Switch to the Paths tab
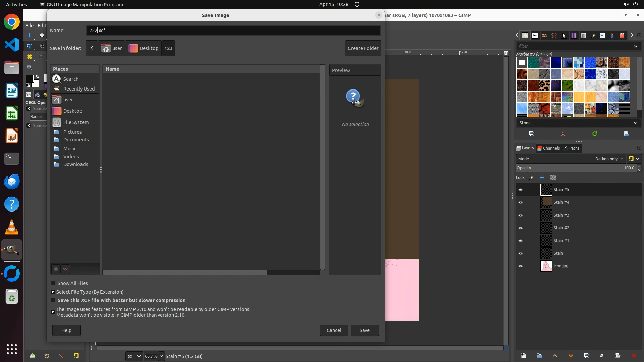 click(572, 148)
